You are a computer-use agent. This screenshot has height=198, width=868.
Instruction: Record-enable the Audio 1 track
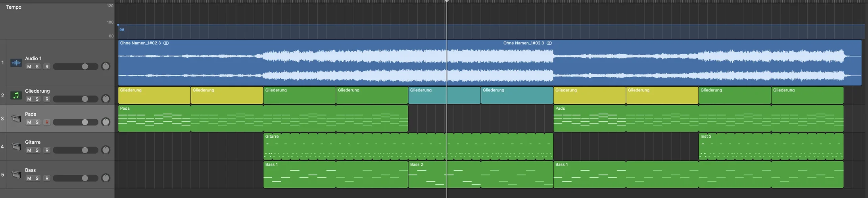[47, 67]
